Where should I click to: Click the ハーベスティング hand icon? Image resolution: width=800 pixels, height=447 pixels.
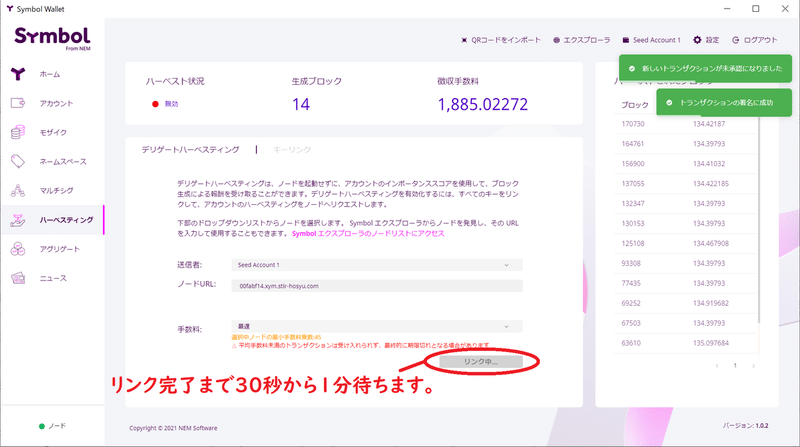(18, 220)
